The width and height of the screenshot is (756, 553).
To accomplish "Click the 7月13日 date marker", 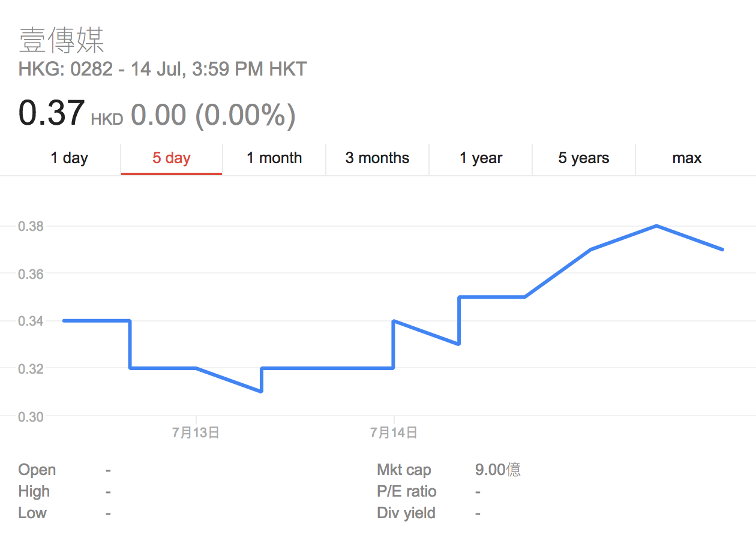I will pyautogui.click(x=196, y=432).
